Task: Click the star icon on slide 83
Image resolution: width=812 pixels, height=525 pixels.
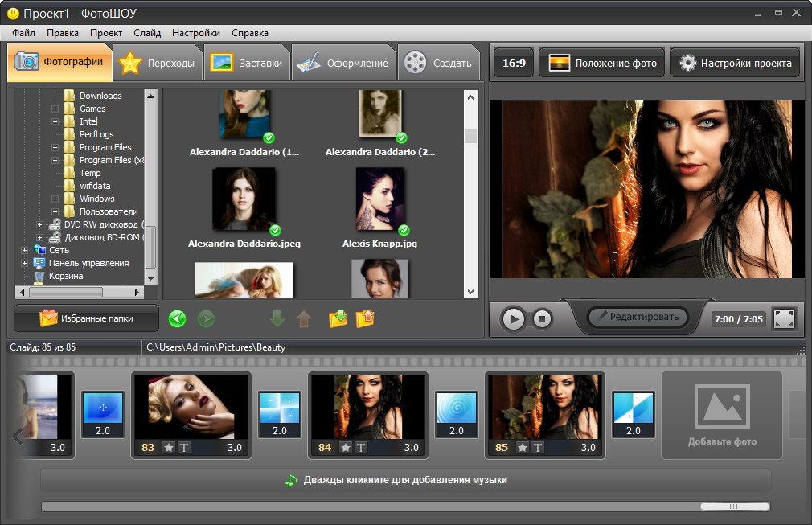Action: (x=169, y=448)
